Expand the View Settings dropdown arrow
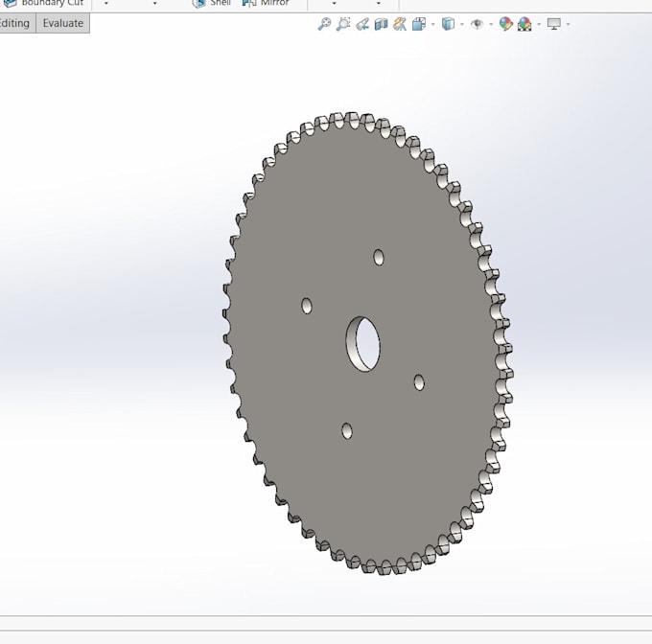The width and height of the screenshot is (652, 644). [x=568, y=25]
